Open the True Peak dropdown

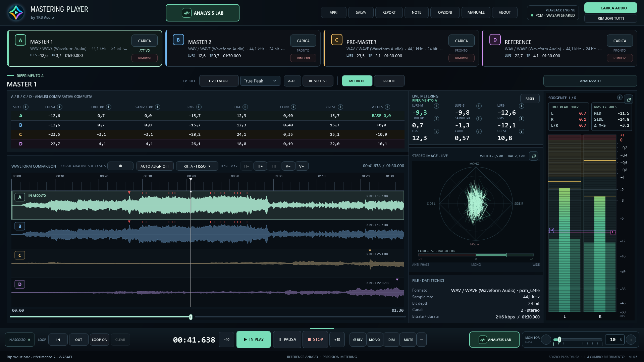pyautogui.click(x=260, y=81)
